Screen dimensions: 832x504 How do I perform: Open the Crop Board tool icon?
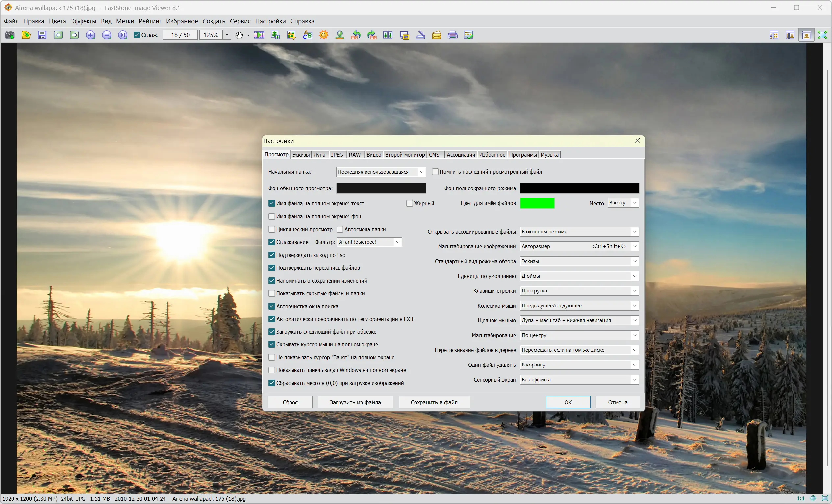[x=291, y=35]
